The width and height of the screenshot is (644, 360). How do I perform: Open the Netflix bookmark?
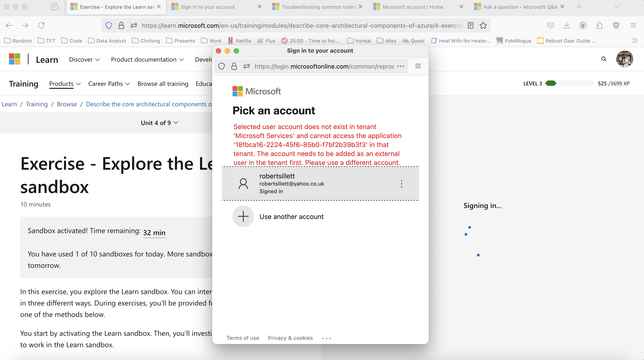[240, 41]
